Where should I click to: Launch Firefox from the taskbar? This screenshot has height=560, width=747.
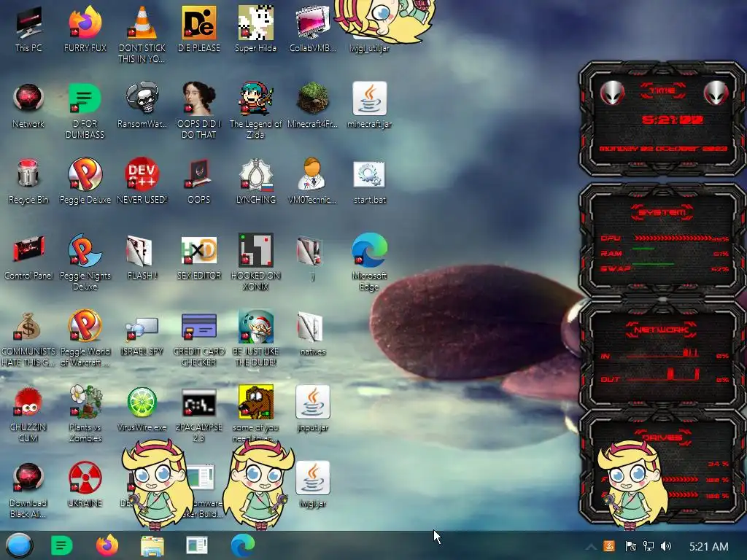coord(107,545)
